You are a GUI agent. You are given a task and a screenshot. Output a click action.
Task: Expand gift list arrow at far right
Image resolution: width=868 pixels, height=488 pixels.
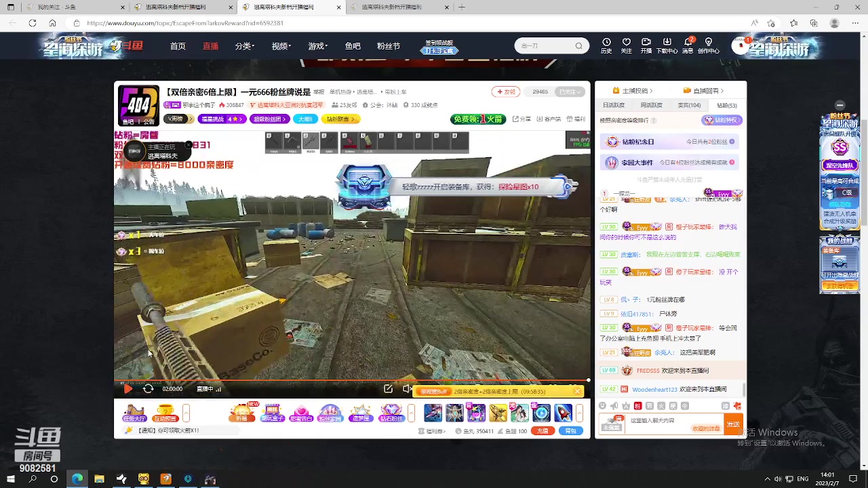point(579,413)
